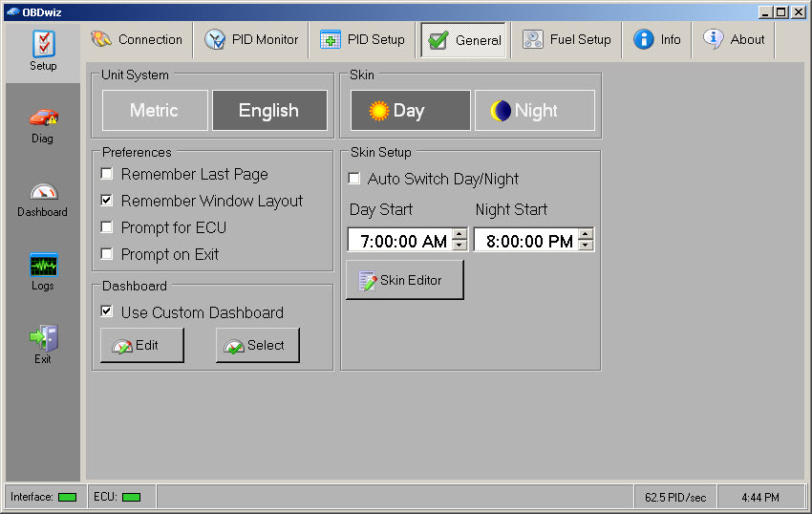Image resolution: width=812 pixels, height=514 pixels.
Task: Open the Logs waveform icon
Action: point(43,266)
